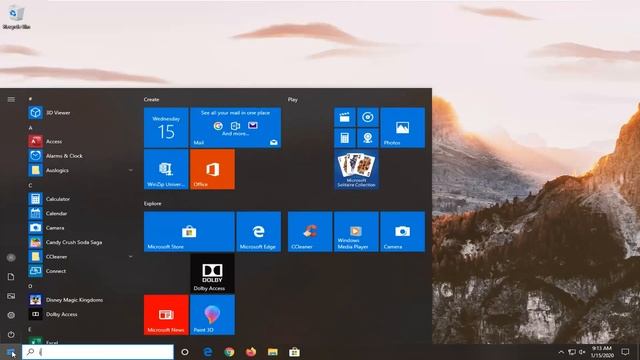Open the Photos tile

pos(402,127)
